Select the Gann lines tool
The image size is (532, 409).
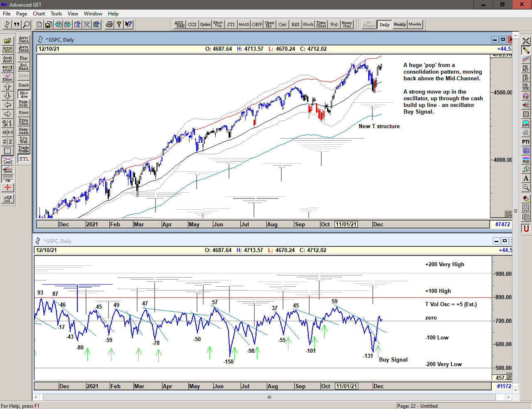pos(7,169)
